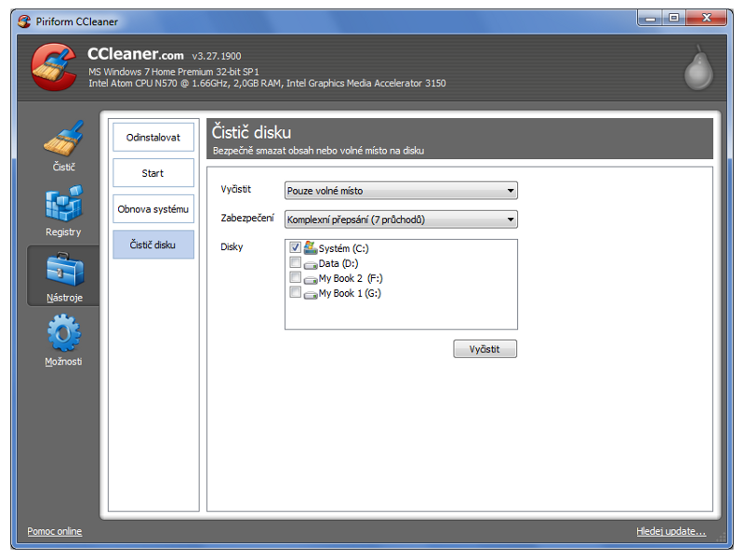Image resolution: width=744 pixels, height=560 pixels.
Task: Open the Zabezpečení overwrite method dropdown
Action: click(x=401, y=220)
